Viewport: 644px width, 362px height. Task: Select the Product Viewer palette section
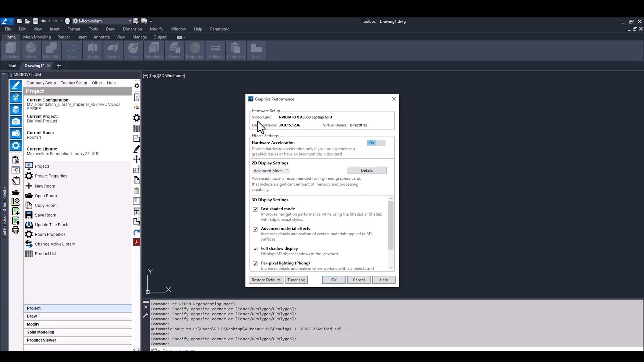click(77, 340)
